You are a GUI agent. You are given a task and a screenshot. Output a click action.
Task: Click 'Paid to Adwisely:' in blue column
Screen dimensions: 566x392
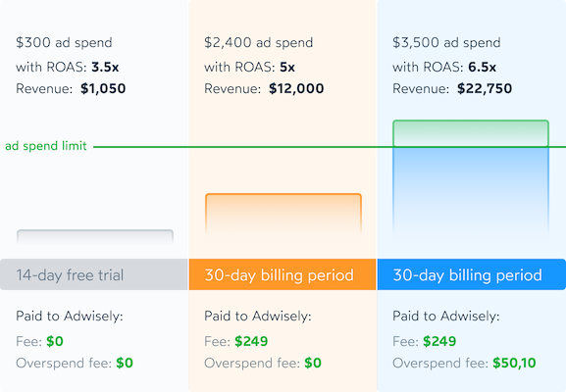[x=446, y=317]
